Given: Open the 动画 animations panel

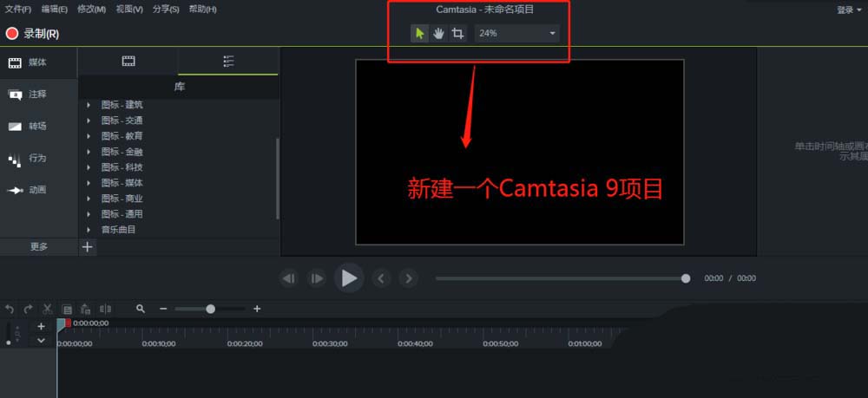Looking at the screenshot, I should point(39,190).
